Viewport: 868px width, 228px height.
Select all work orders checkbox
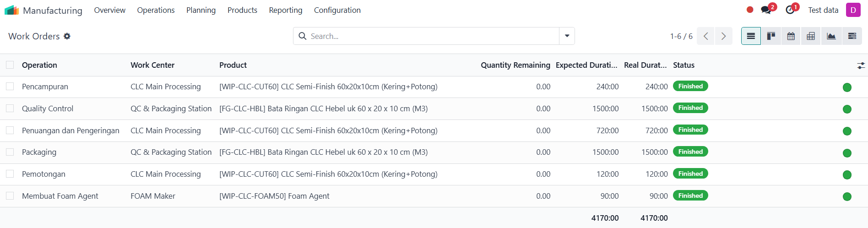point(10,65)
